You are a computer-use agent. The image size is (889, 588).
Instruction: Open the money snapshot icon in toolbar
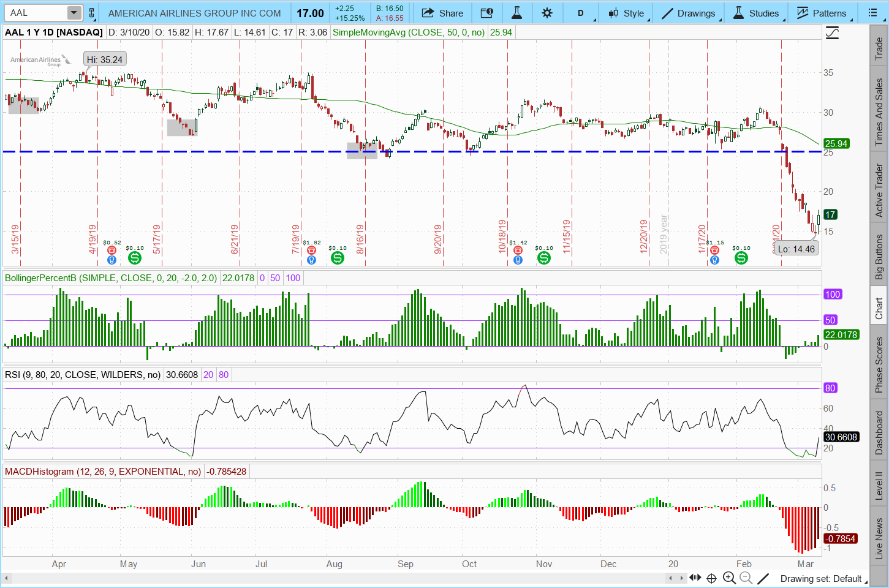point(486,13)
